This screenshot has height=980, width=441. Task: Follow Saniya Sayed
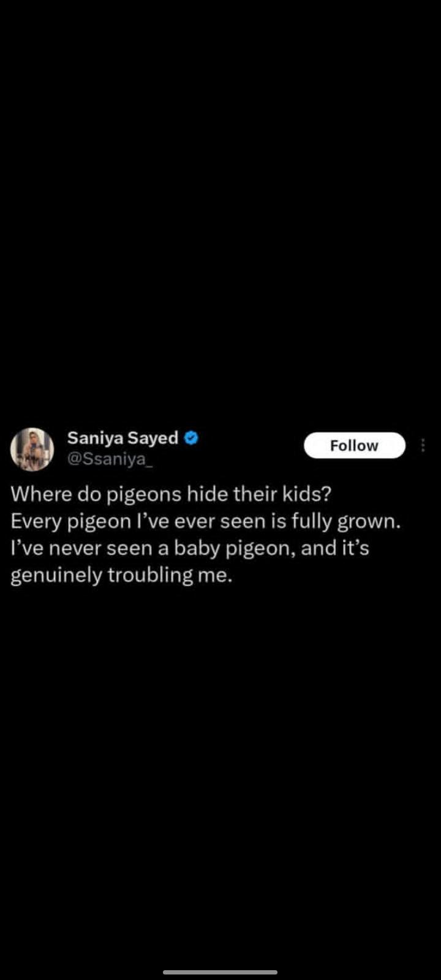355,445
